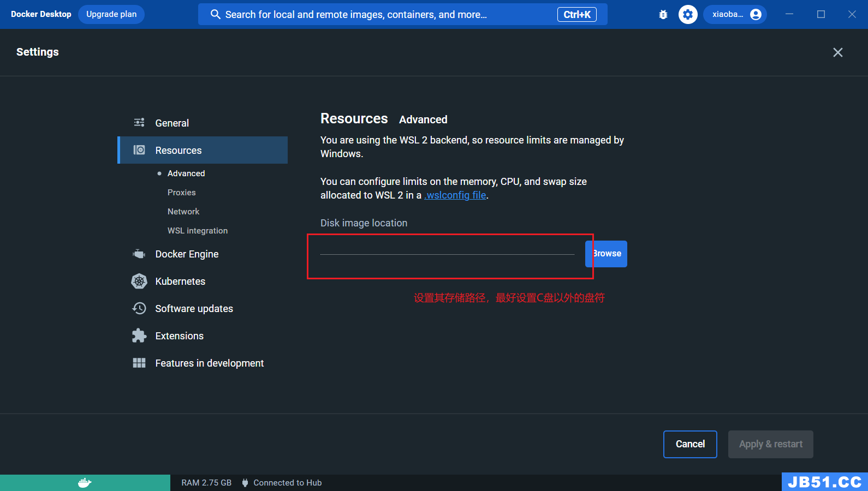This screenshot has height=491, width=868.
Task: Click the Docker Desktop title text
Action: [41, 14]
